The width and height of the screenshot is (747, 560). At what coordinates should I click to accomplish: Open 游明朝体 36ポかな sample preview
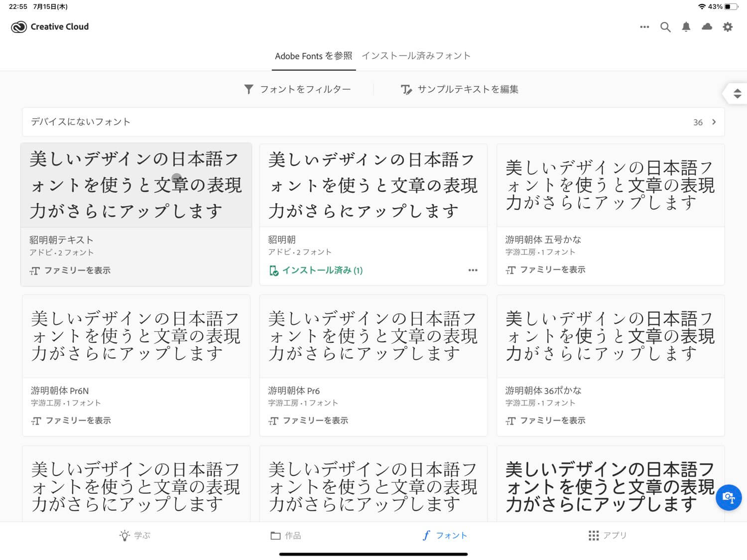coord(611,336)
